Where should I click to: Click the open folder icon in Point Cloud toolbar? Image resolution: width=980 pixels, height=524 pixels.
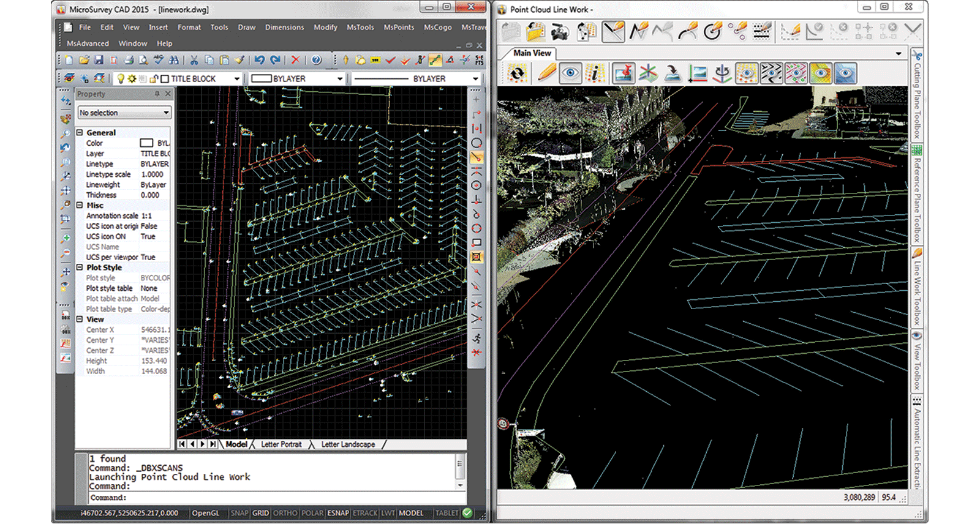tap(535, 31)
